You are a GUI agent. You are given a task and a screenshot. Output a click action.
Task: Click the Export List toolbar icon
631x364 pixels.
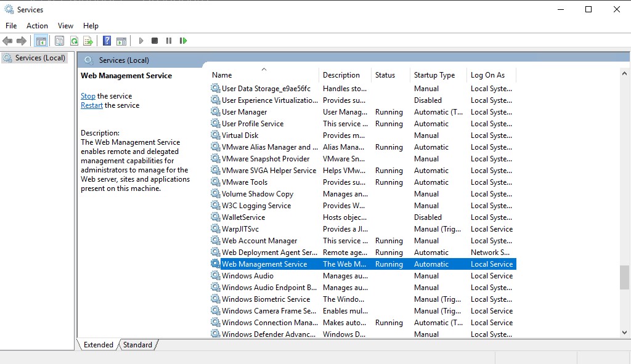pos(88,41)
